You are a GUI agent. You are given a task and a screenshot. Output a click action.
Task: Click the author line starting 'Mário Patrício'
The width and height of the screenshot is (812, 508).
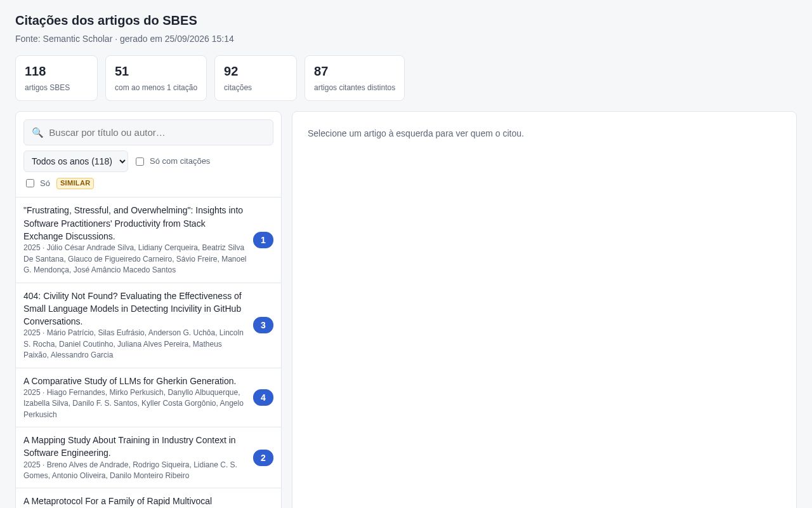(x=134, y=344)
